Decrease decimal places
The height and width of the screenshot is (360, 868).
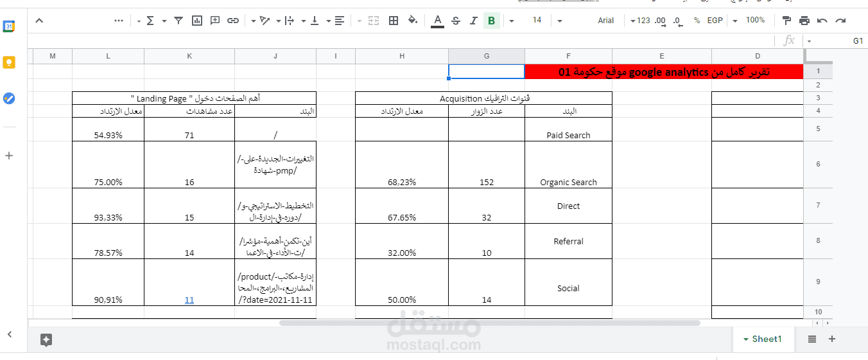(677, 21)
